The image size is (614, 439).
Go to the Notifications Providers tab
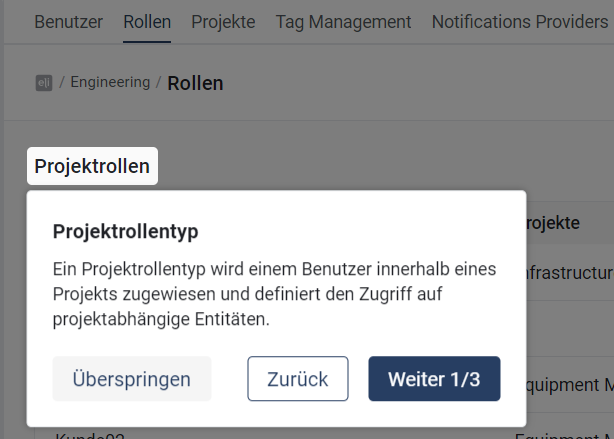(x=521, y=21)
